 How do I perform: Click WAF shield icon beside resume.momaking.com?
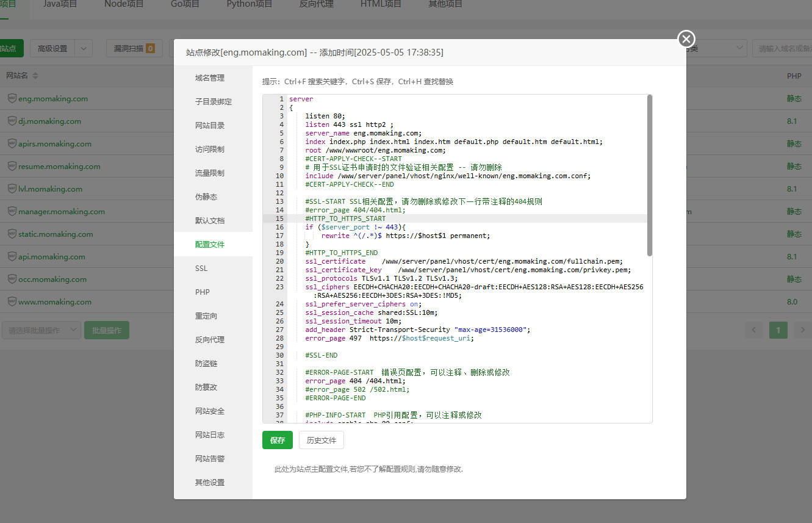[x=12, y=166]
